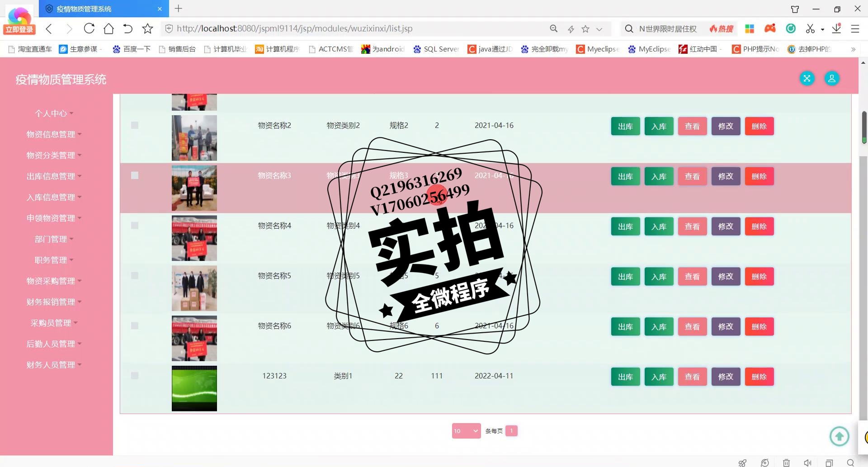Open the 物资名称2 row thumbnail image
The height and width of the screenshot is (467, 868).
click(194, 138)
